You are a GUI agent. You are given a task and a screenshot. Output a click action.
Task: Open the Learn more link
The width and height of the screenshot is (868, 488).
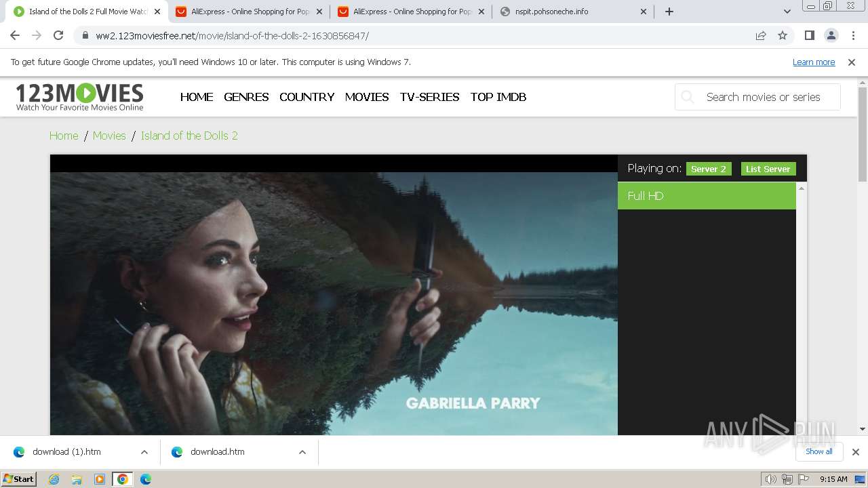(814, 62)
